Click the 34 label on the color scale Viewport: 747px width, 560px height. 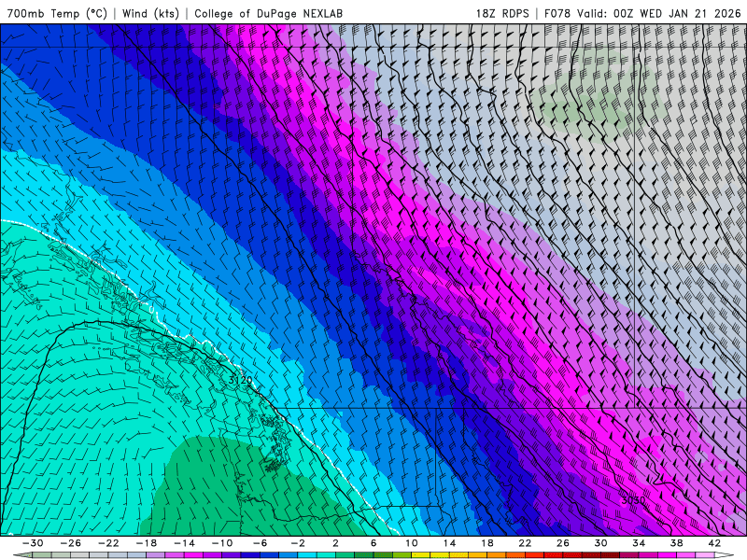click(639, 543)
